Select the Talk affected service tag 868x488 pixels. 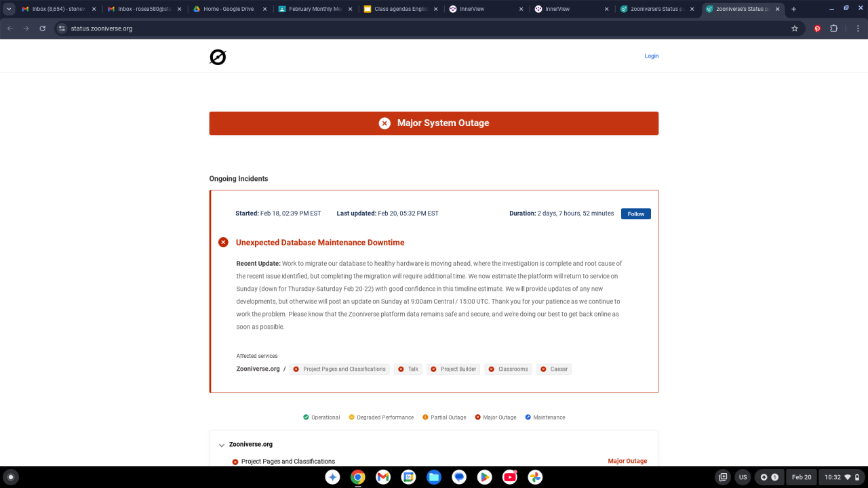coord(408,369)
